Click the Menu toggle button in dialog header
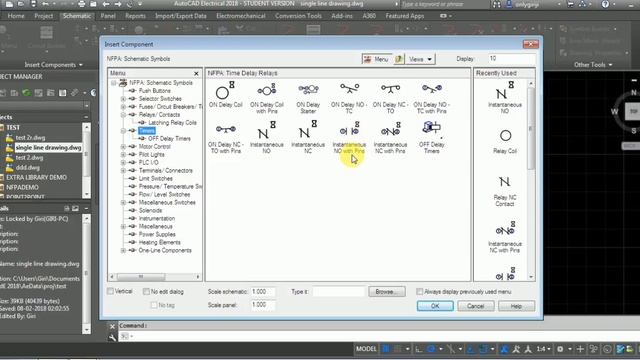Viewport: 640px width, 360px height. pyautogui.click(x=376, y=59)
